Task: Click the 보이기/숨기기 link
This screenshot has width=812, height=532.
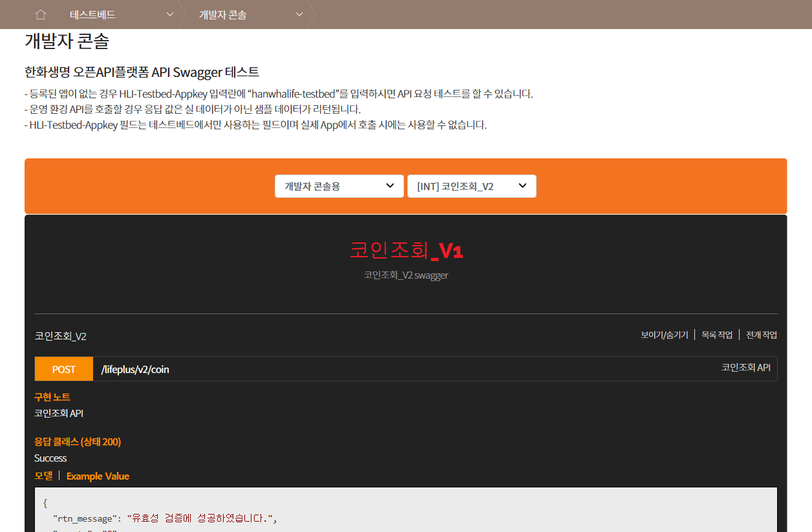Action: [x=665, y=335]
